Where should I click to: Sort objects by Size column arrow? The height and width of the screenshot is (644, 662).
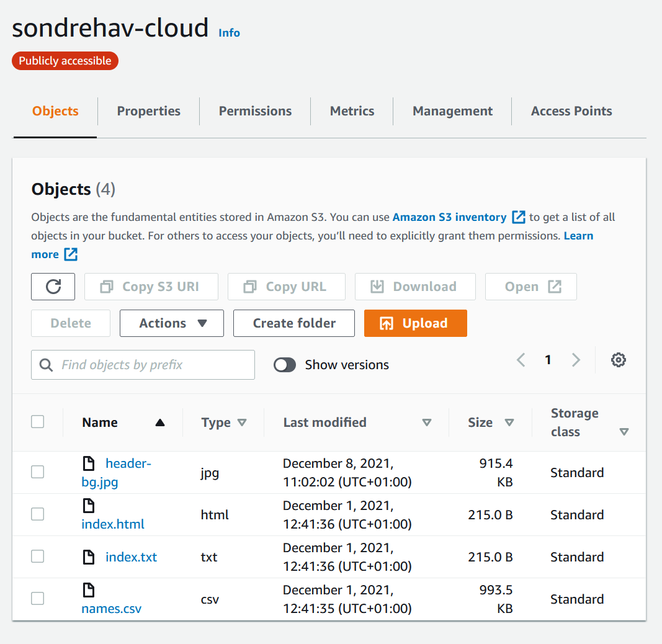(x=509, y=423)
